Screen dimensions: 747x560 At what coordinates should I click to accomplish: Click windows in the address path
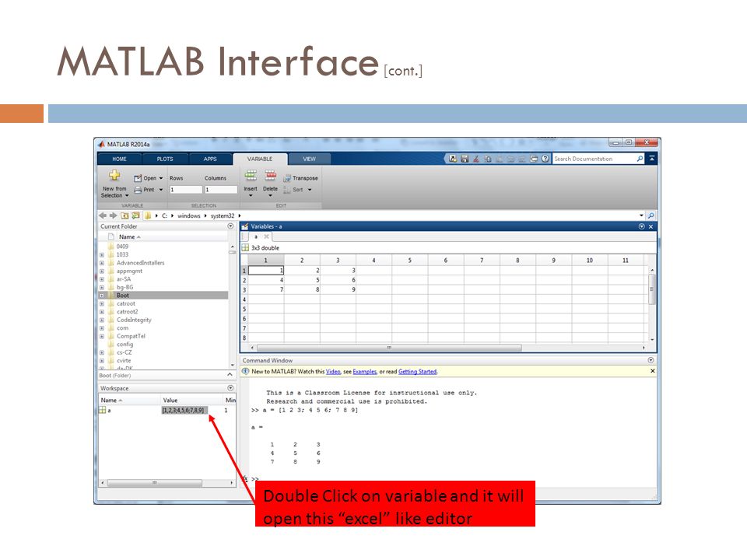[188, 215]
